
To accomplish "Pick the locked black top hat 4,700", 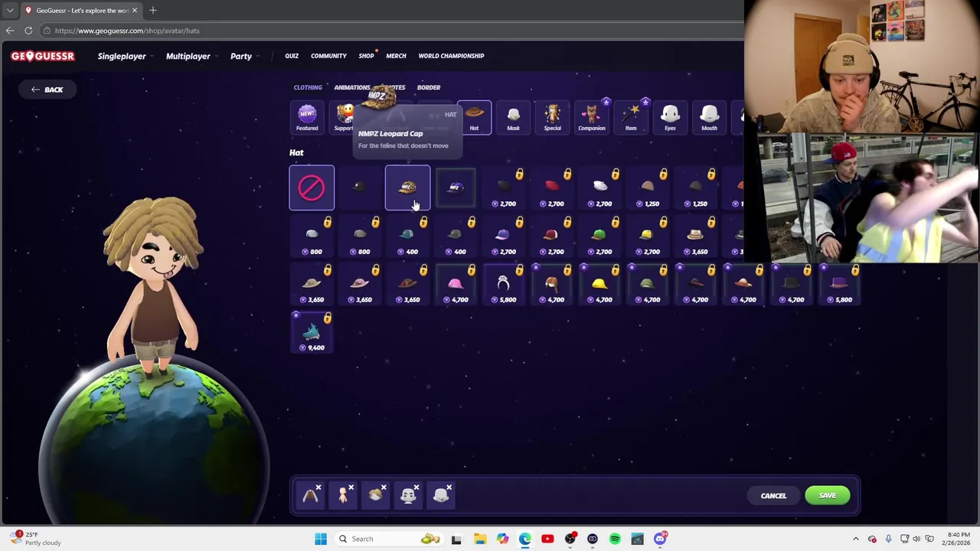I will click(791, 284).
